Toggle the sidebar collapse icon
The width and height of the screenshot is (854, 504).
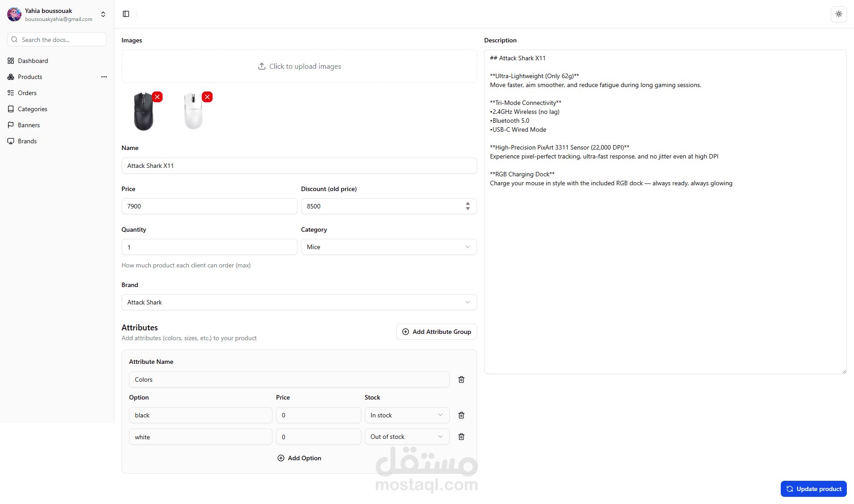coord(126,14)
